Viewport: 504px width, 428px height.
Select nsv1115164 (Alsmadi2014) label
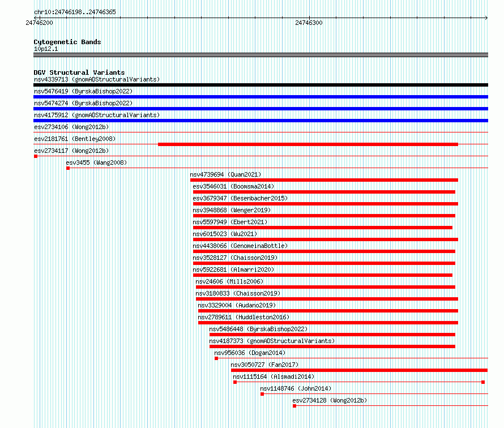pyautogui.click(x=274, y=376)
